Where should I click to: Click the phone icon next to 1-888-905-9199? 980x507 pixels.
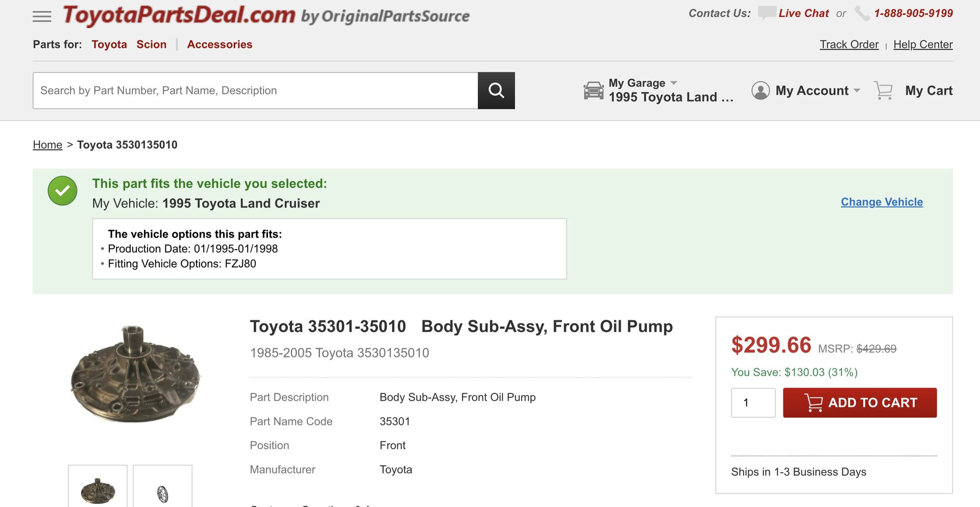click(862, 13)
